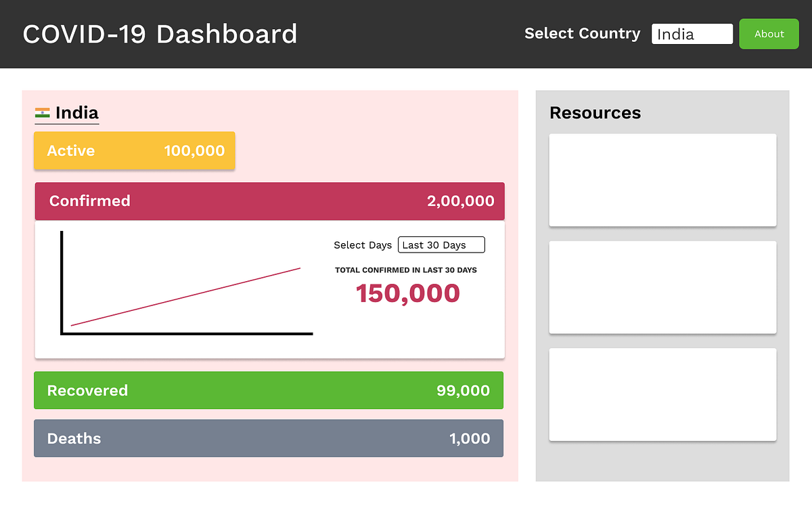812x508 pixels.
Task: Toggle the Confirmed cases card selection
Action: point(269,200)
